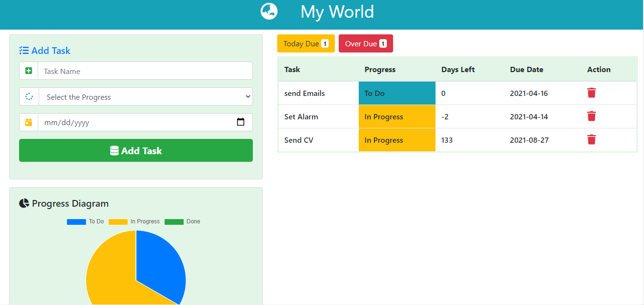Click the days left value -2
This screenshot has height=305, width=644.
(445, 116)
